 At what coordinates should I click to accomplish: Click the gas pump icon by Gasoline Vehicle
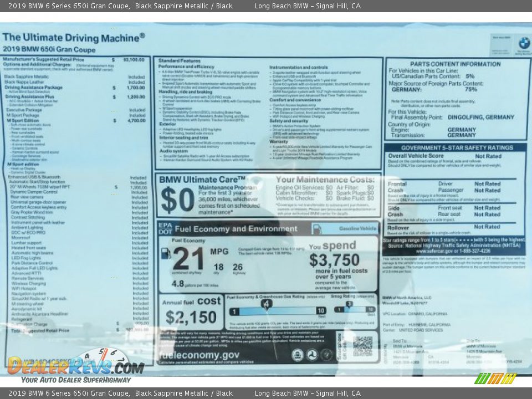pyautogui.click(x=317, y=229)
